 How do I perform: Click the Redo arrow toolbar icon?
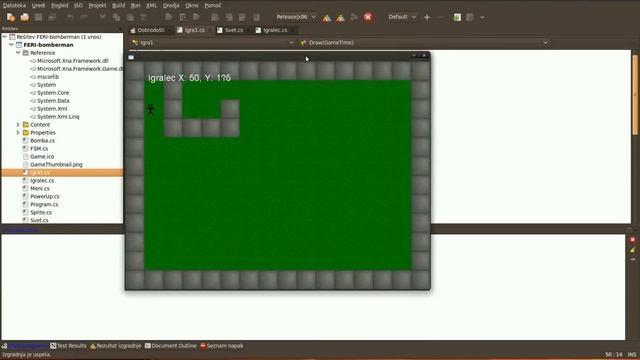[x=84, y=17]
